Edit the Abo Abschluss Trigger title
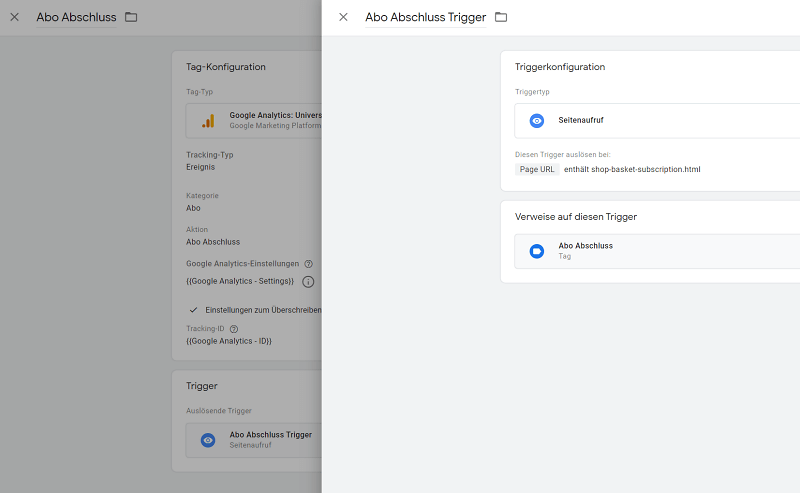 pos(425,17)
